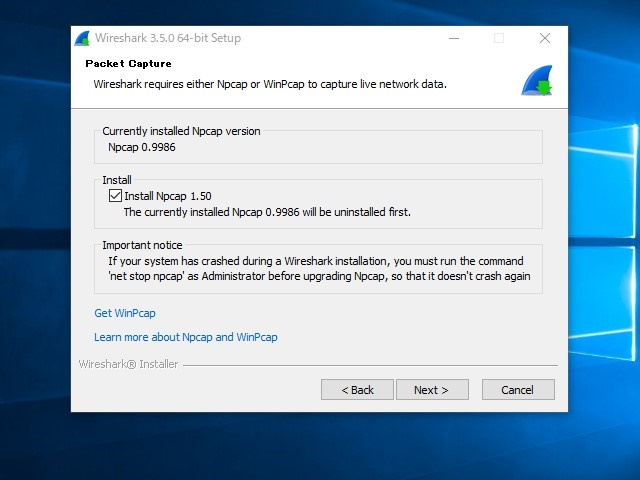This screenshot has height=480, width=640.
Task: Click 'Wireshark requires either Npcap or WinPcap' description
Action: [x=270, y=84]
